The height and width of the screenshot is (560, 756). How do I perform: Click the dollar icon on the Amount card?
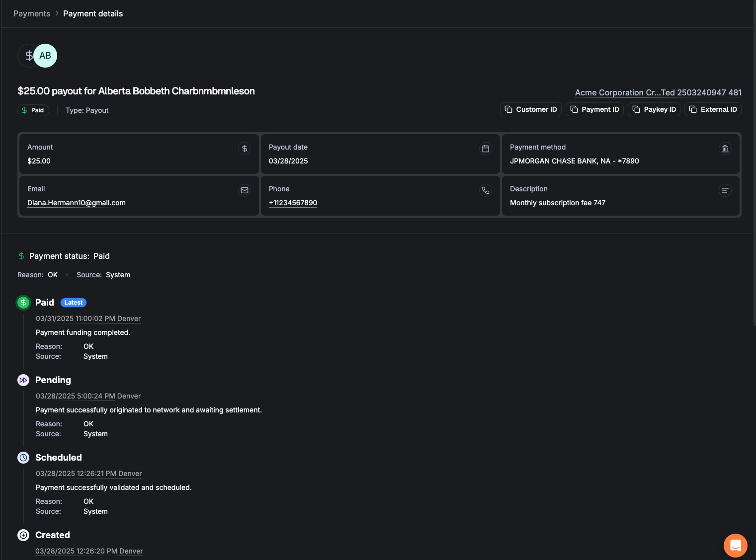pos(244,148)
